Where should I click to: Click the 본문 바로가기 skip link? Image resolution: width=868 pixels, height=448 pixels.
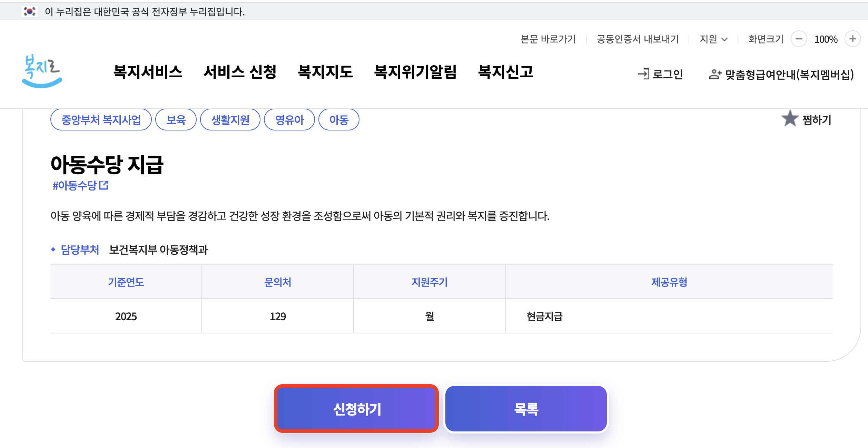click(548, 39)
